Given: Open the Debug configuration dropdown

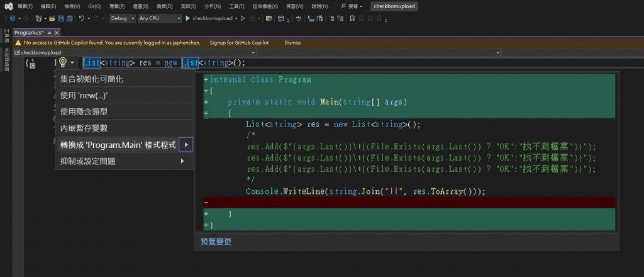Looking at the screenshot, I should (x=123, y=18).
